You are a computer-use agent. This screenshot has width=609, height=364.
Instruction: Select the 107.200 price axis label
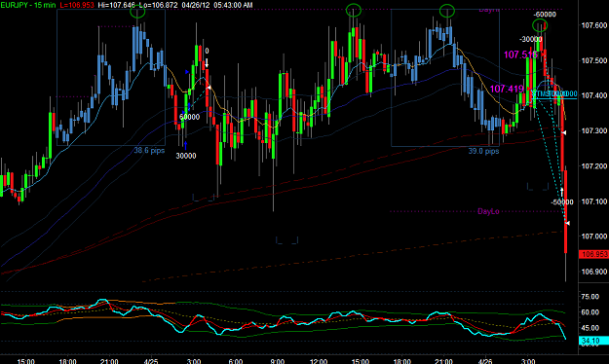pos(593,166)
